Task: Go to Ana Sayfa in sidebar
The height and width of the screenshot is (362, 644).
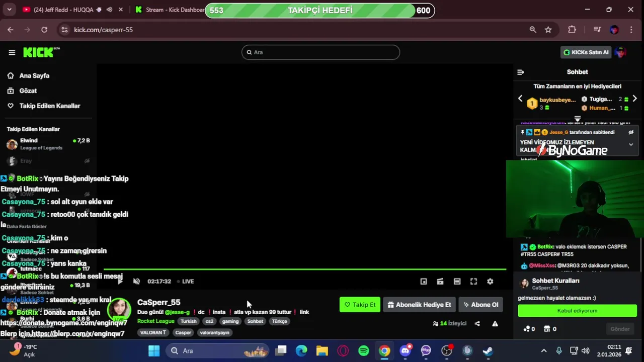Action: (x=34, y=75)
